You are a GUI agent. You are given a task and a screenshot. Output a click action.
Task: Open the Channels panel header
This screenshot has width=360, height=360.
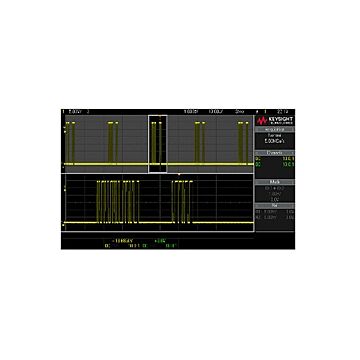tap(275, 153)
